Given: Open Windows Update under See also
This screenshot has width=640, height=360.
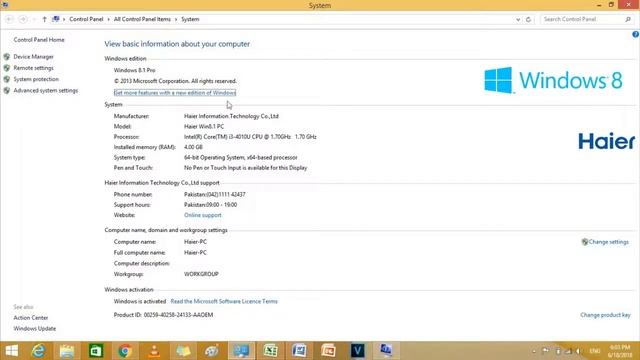Looking at the screenshot, I should (x=35, y=329).
